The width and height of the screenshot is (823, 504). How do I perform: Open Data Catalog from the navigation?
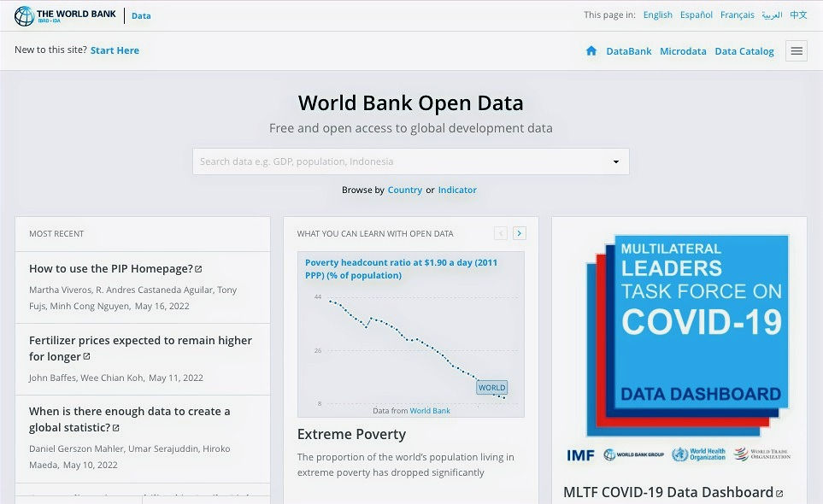pyautogui.click(x=744, y=51)
